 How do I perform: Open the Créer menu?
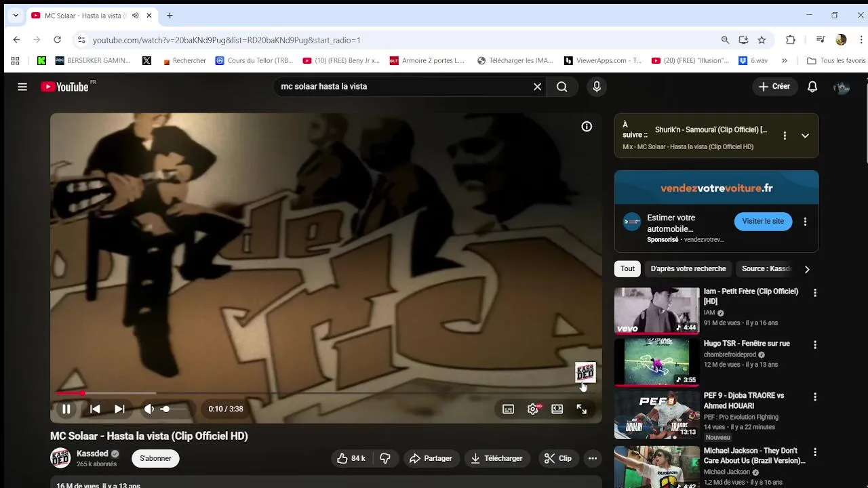pyautogui.click(x=774, y=87)
